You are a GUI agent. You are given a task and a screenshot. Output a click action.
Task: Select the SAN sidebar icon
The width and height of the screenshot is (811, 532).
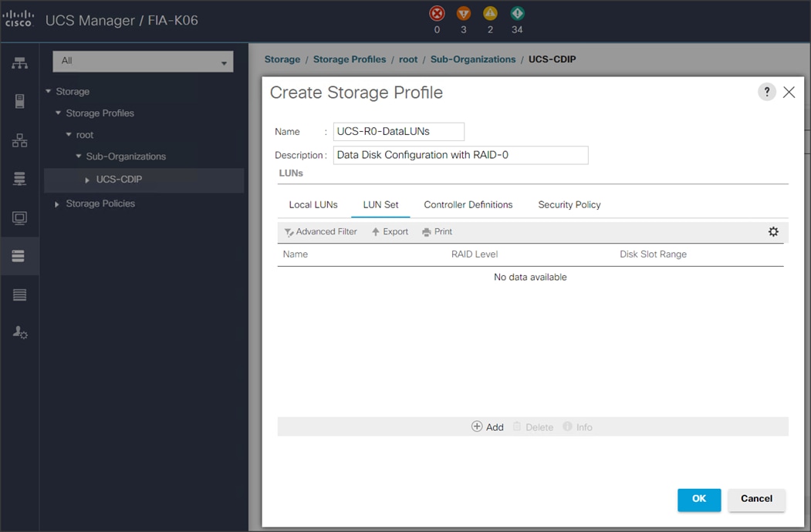19,178
